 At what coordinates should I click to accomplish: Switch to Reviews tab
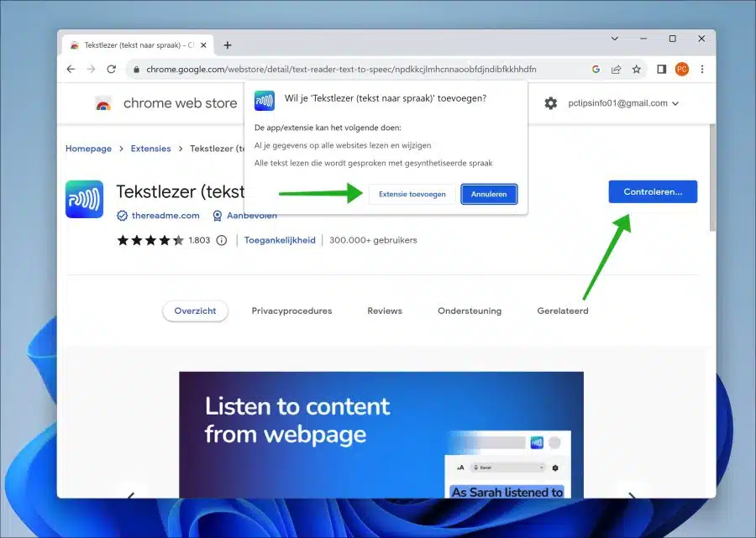[x=385, y=311]
